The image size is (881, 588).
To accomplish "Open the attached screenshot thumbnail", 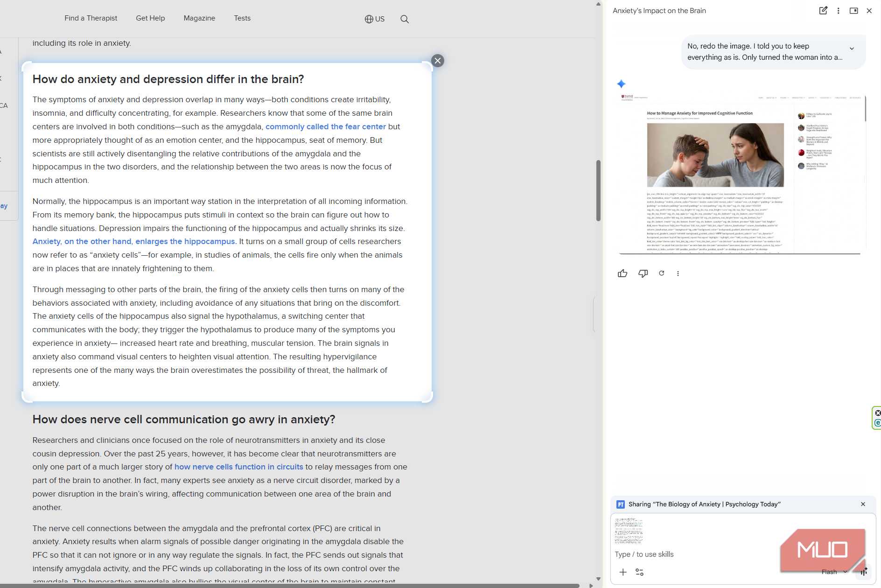I will [x=629, y=531].
